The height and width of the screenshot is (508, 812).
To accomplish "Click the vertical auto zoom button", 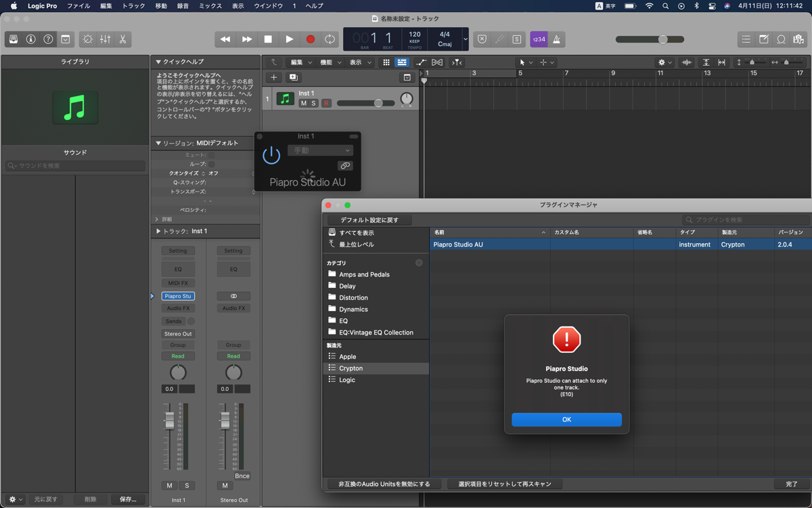I will click(706, 62).
